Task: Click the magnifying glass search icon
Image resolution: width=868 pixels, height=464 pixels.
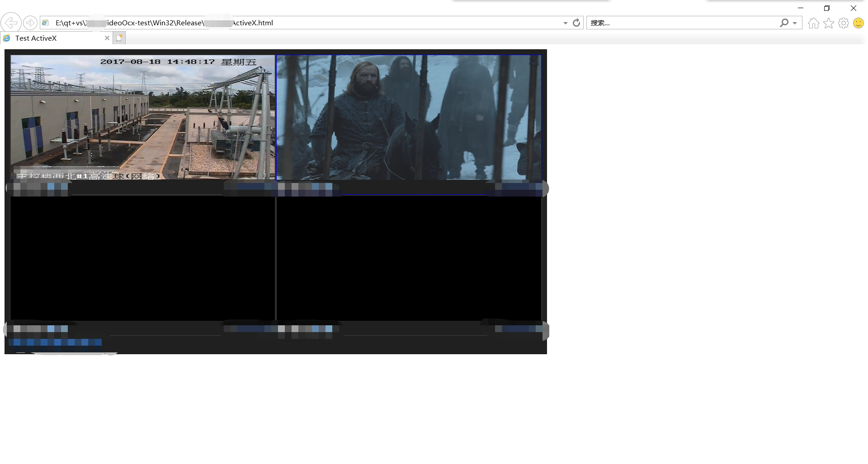Action: pyautogui.click(x=784, y=23)
